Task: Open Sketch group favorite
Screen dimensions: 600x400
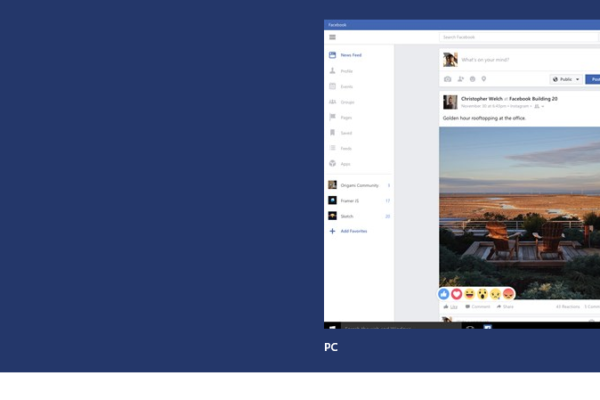Action: point(359,216)
